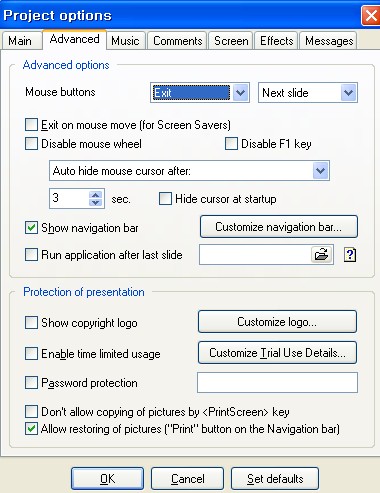Expand Auto hide mouse cursor after dropdown
This screenshot has height=493, width=380.
click(x=321, y=171)
